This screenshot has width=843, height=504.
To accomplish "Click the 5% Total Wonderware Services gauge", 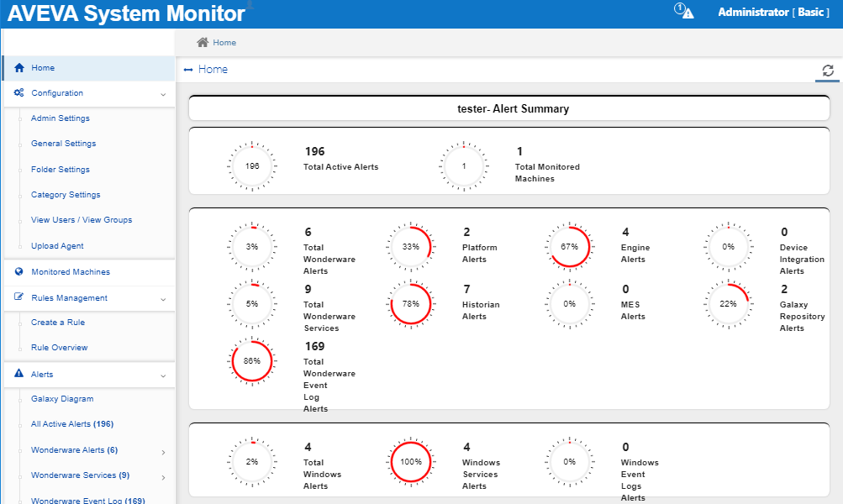I will (252, 304).
